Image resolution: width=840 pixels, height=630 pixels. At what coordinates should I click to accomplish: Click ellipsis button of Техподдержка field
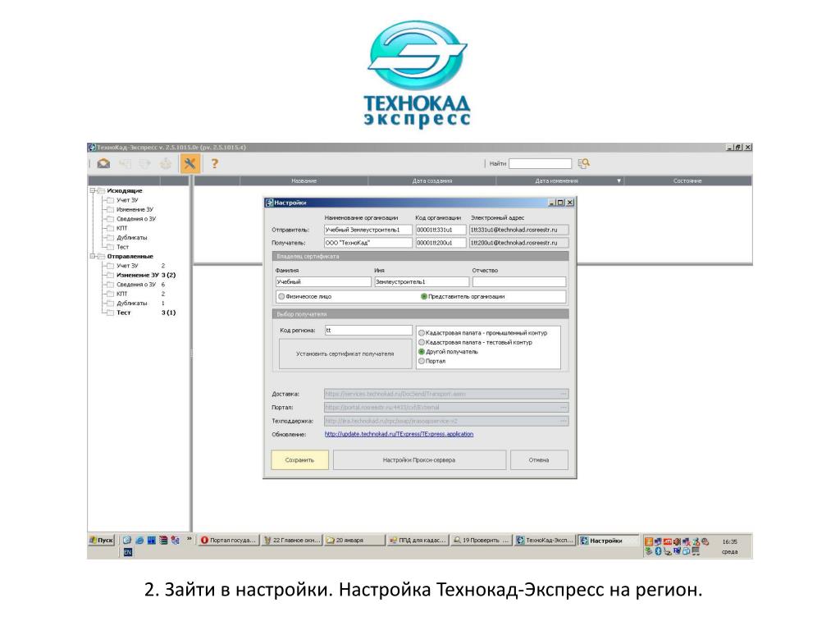tap(563, 421)
